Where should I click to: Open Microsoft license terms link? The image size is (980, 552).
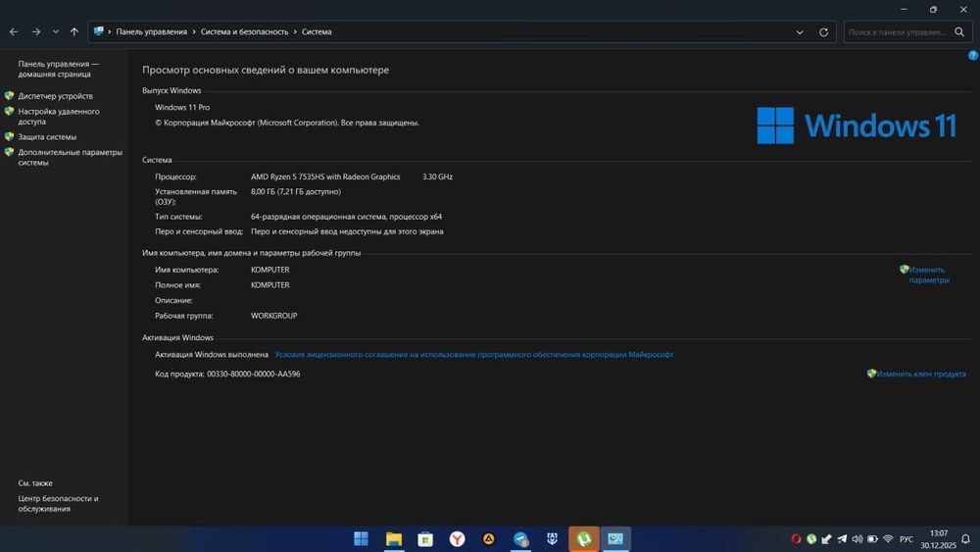coord(473,355)
